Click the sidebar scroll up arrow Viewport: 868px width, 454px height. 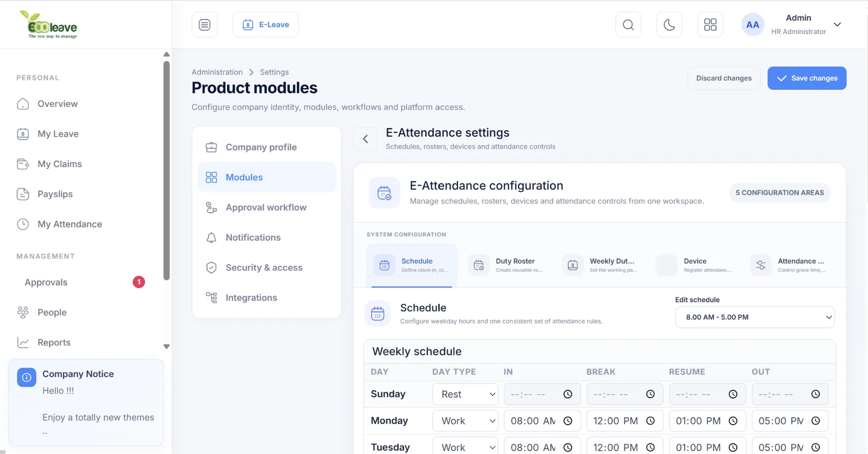(x=167, y=54)
